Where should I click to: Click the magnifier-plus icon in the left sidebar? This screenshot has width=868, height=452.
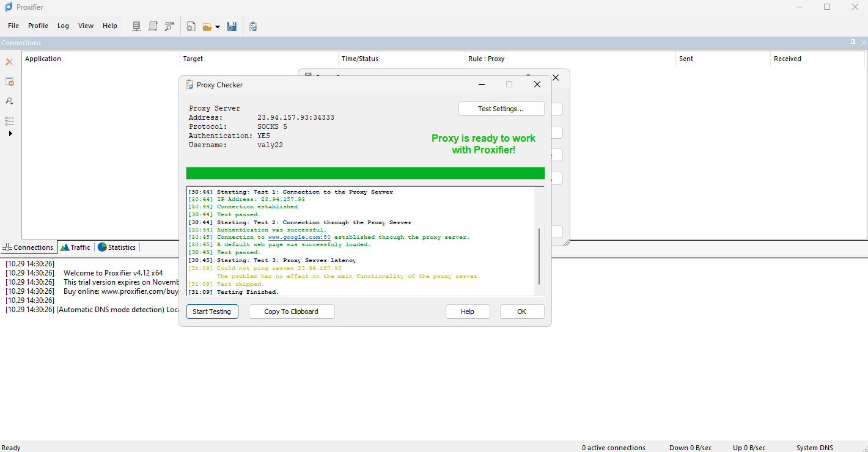9,101
